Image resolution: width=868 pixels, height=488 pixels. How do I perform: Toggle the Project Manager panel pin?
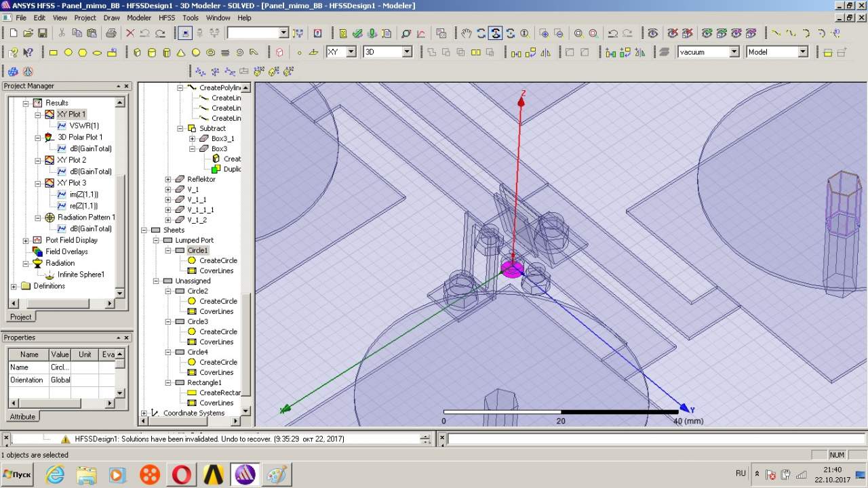coord(117,86)
